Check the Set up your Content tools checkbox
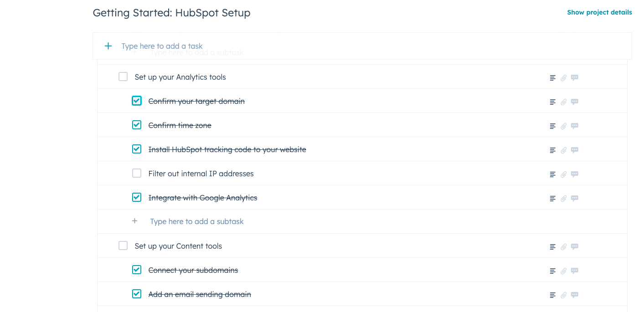This screenshot has width=644, height=312. coord(123,246)
